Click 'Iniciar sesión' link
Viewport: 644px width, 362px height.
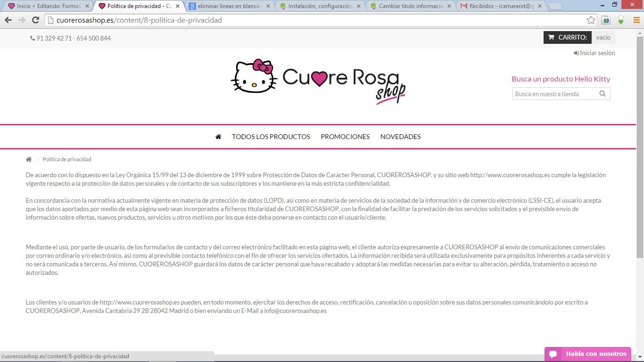click(594, 53)
